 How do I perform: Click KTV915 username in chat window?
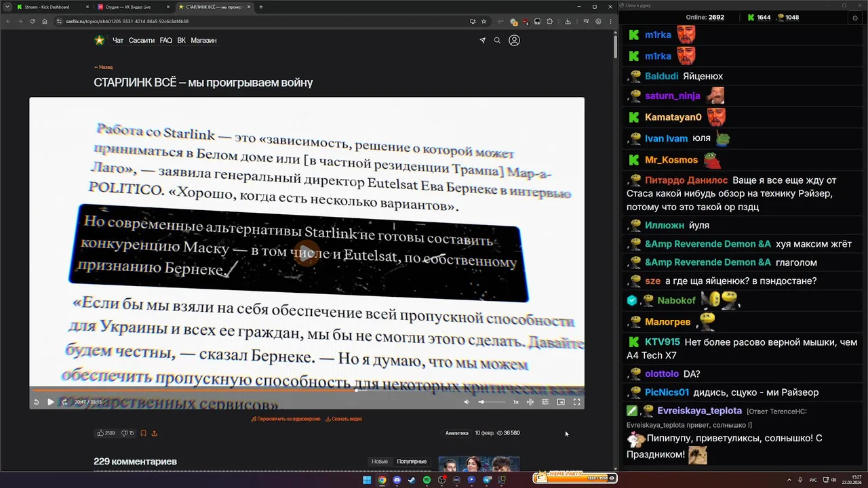pyautogui.click(x=663, y=342)
